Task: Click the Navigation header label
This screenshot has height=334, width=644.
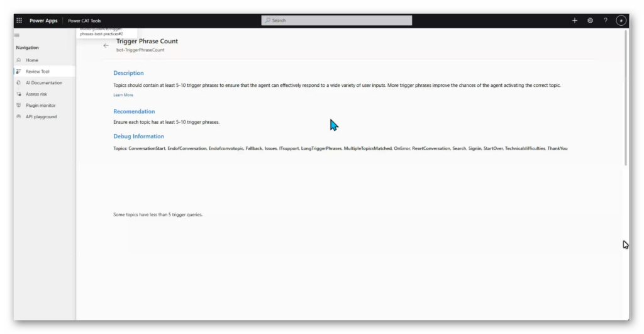Action: tap(28, 48)
